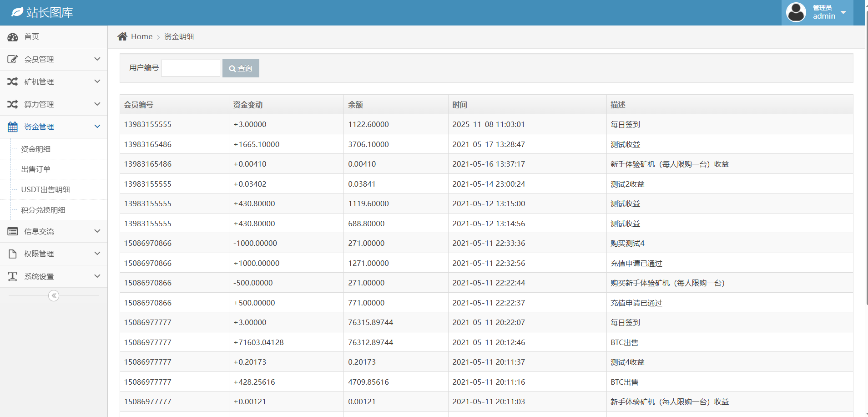Screen dimensions: 868x417
Task: Expand the 系统设置 menu chevron
Action: [97, 276]
